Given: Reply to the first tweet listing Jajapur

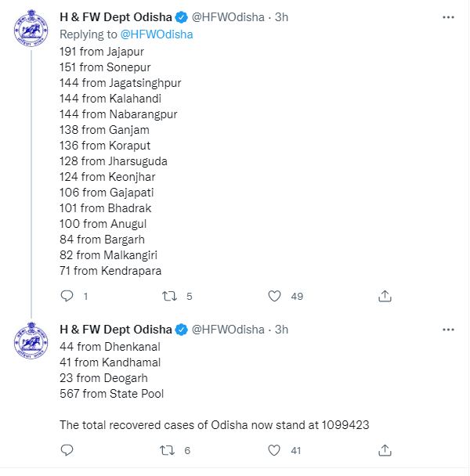Looking at the screenshot, I should [x=67, y=296].
